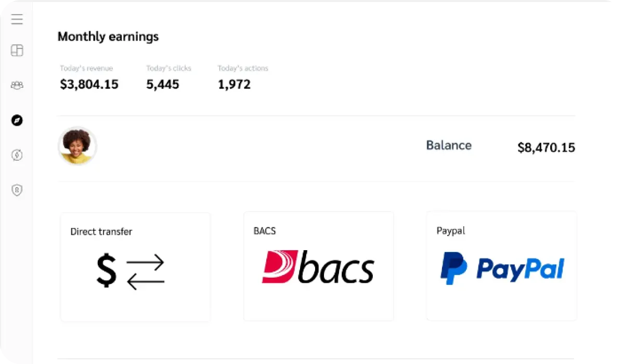Click today's actions value 1,972
The width and height of the screenshot is (624, 364).
tap(234, 84)
